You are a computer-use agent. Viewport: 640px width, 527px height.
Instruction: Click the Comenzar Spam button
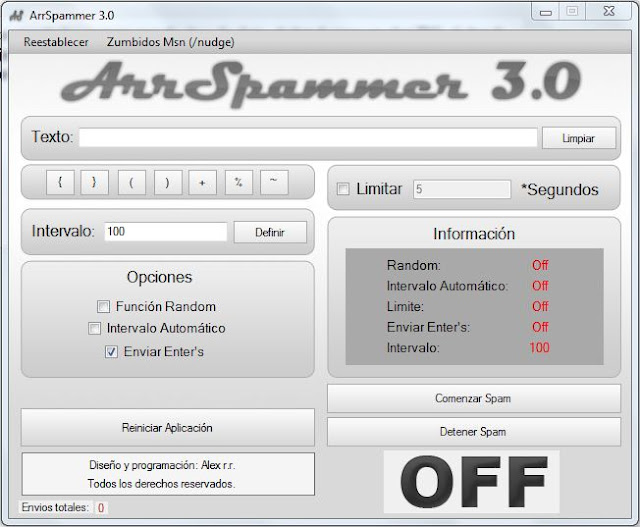pyautogui.click(x=473, y=398)
